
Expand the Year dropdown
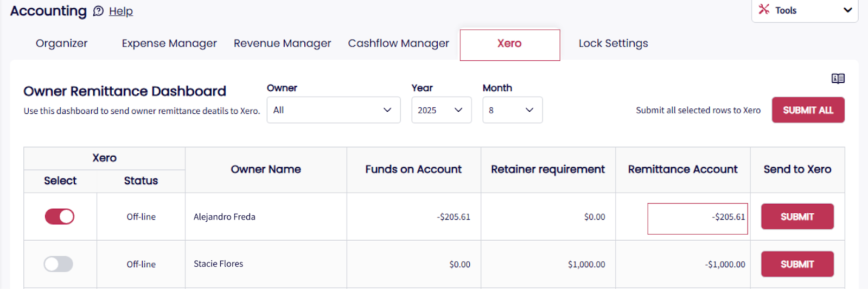[441, 110]
